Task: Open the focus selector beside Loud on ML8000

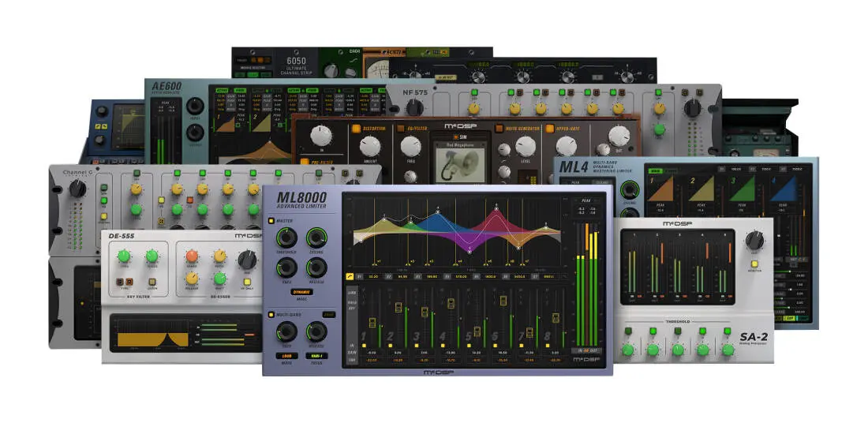Action: 316,356
